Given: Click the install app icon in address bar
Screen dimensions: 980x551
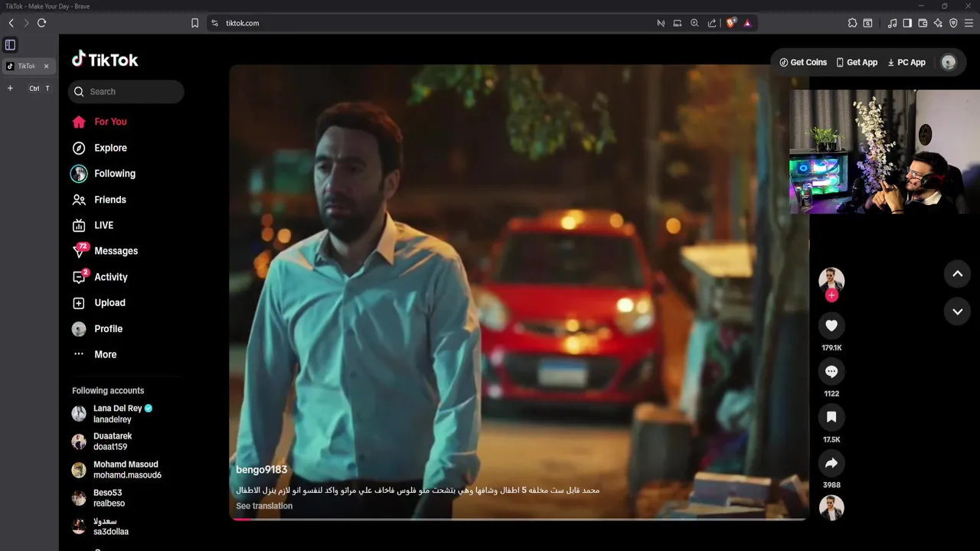Looking at the screenshot, I should click(x=678, y=23).
